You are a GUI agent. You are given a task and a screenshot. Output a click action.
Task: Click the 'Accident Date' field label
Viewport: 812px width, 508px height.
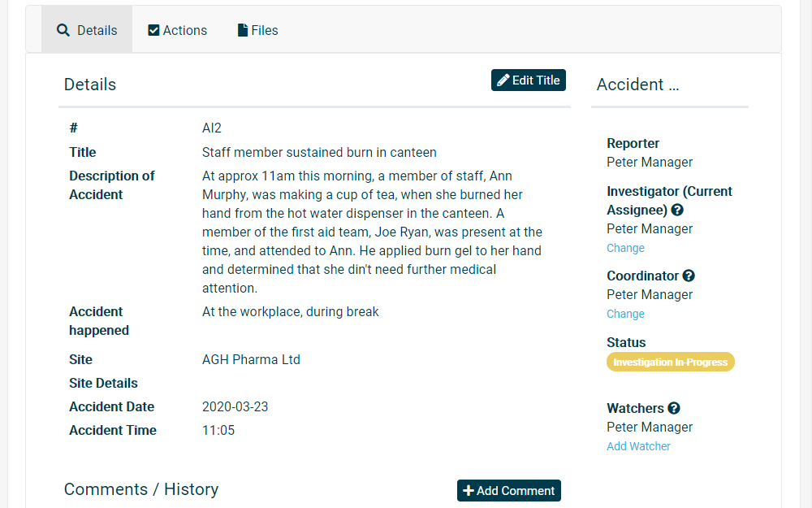[112, 407]
